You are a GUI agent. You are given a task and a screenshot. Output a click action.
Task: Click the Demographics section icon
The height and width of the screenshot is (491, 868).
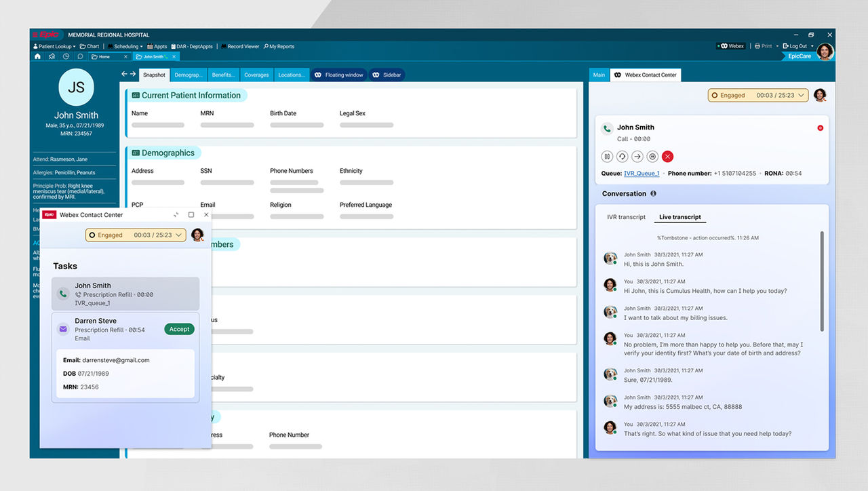click(x=136, y=153)
